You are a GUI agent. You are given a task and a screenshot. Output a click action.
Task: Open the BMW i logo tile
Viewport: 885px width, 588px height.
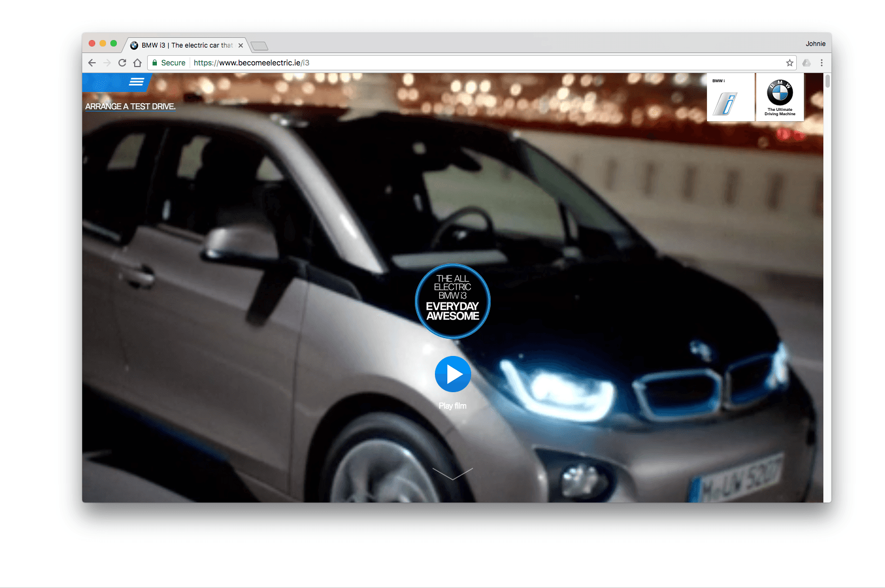pos(730,97)
